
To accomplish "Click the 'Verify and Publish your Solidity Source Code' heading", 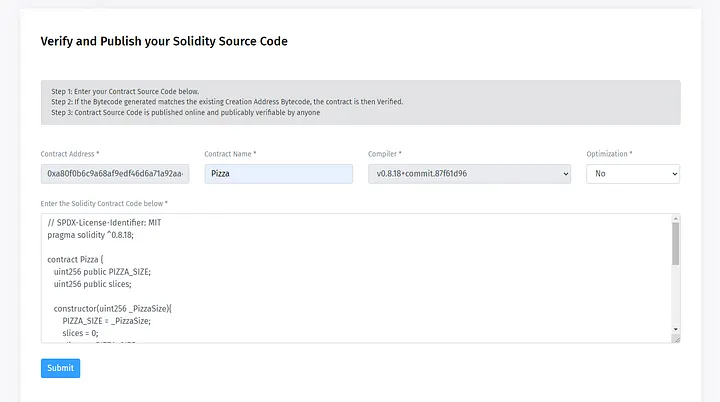I will click(164, 41).
